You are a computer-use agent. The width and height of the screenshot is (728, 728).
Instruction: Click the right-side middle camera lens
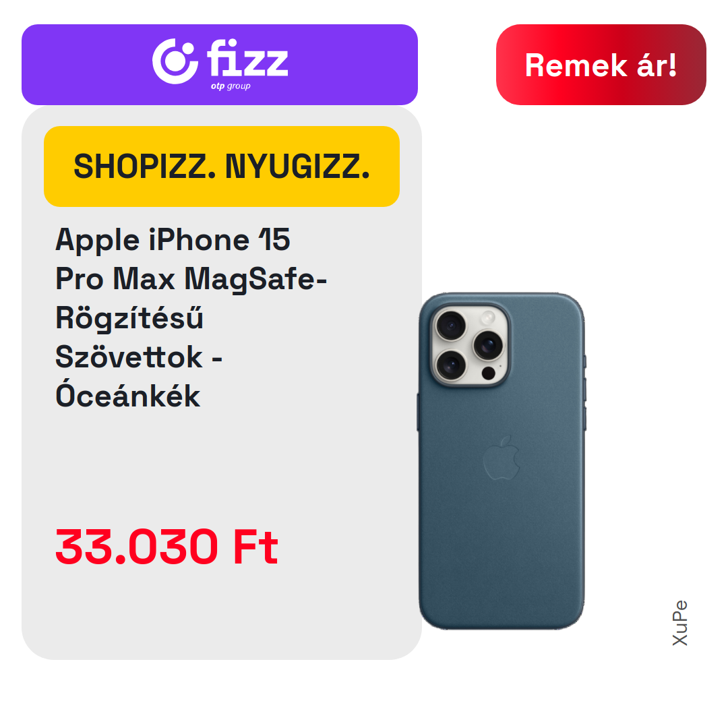tap(488, 345)
